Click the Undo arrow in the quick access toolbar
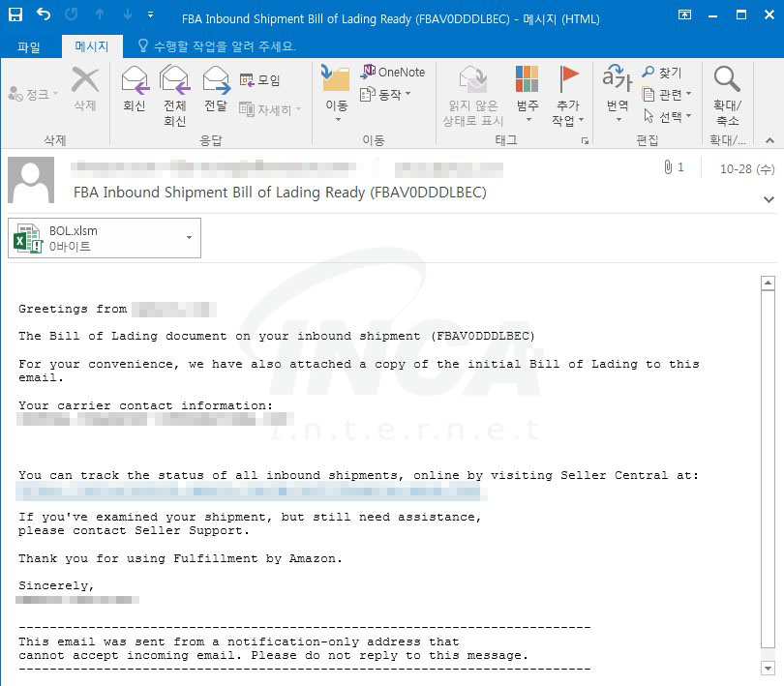Screen dimensions: 784x686 tap(44, 15)
